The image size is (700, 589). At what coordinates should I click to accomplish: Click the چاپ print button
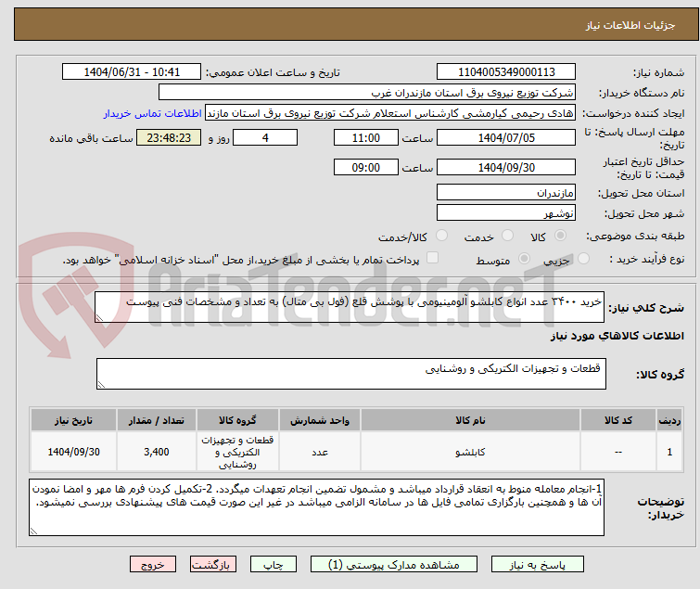click(x=274, y=565)
